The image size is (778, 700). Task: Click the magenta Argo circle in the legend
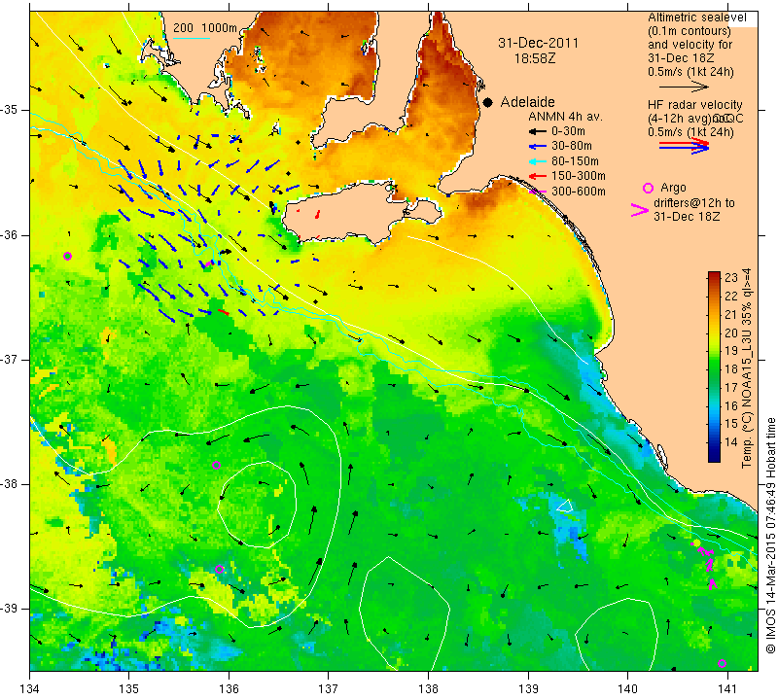coord(648,188)
